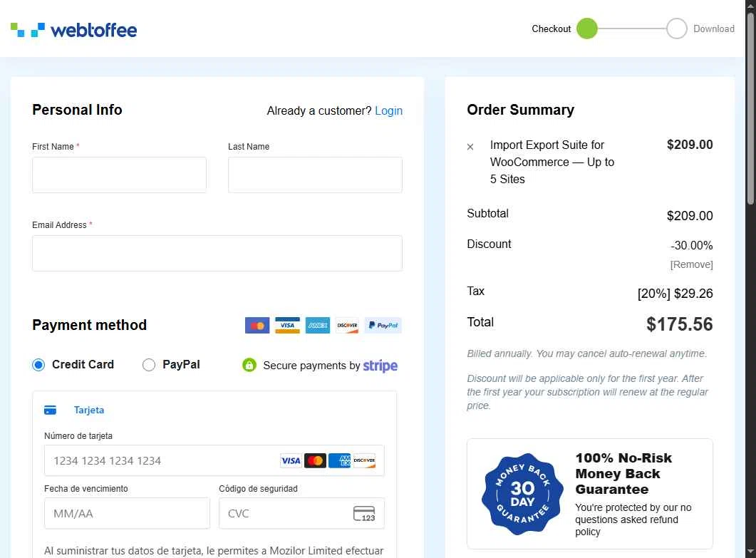Click the blue card icon next to Tarjeta
Image resolution: width=756 pixels, height=558 pixels.
point(50,410)
